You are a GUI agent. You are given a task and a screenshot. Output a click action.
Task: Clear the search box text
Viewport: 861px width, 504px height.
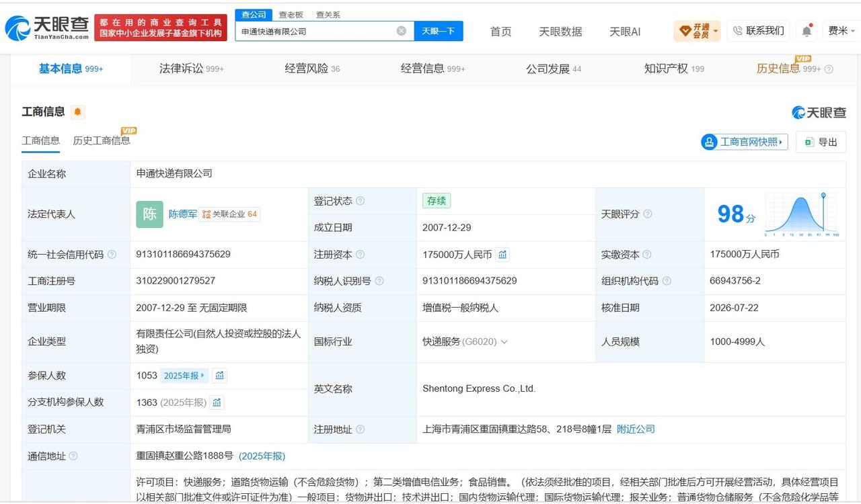coord(401,31)
